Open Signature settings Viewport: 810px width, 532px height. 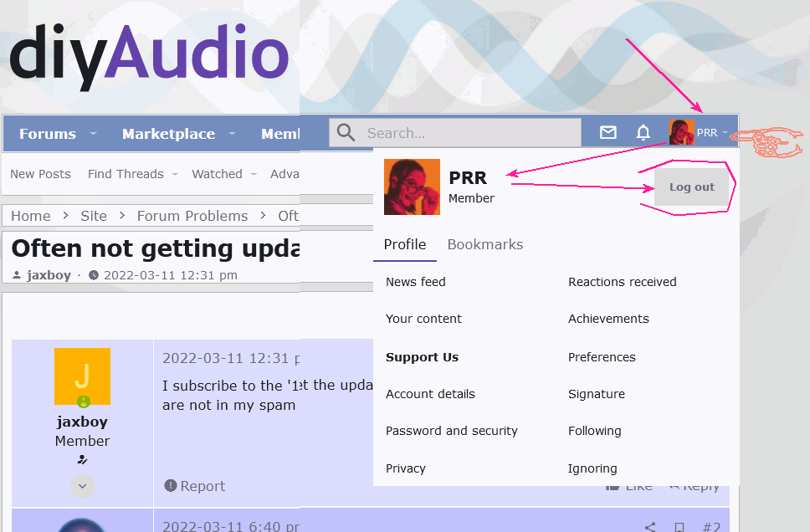point(596,394)
